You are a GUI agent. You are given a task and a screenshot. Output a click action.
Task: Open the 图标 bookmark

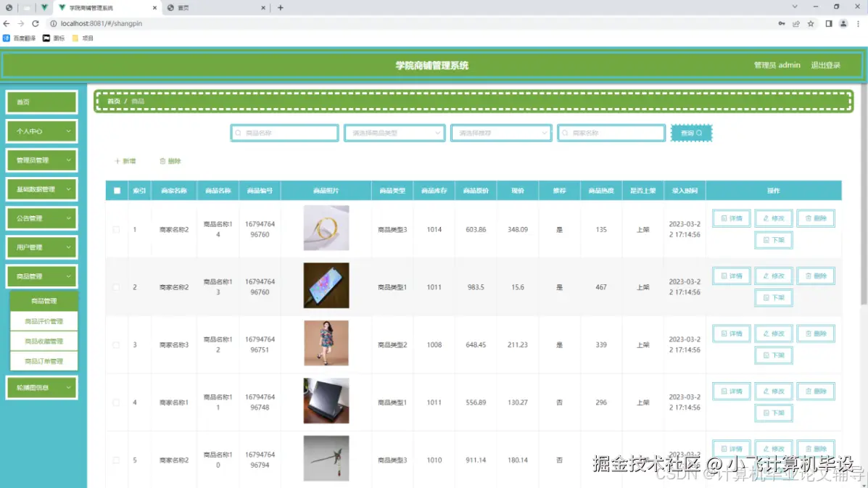pyautogui.click(x=54, y=38)
